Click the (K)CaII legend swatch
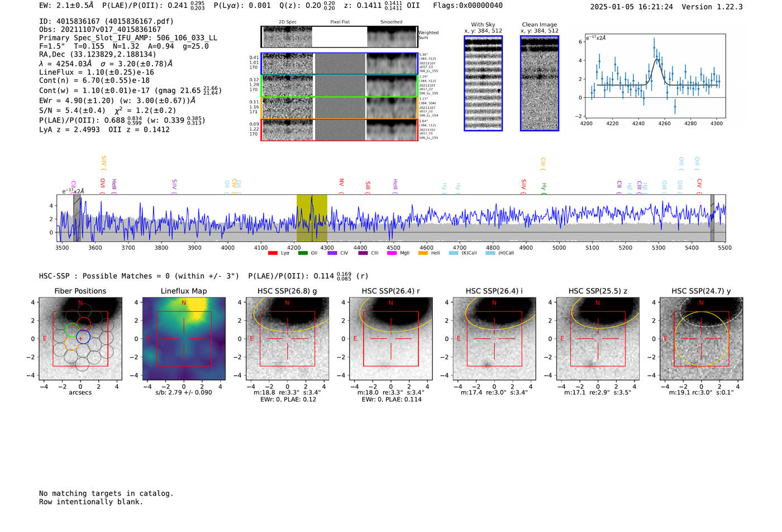 pyautogui.click(x=454, y=253)
